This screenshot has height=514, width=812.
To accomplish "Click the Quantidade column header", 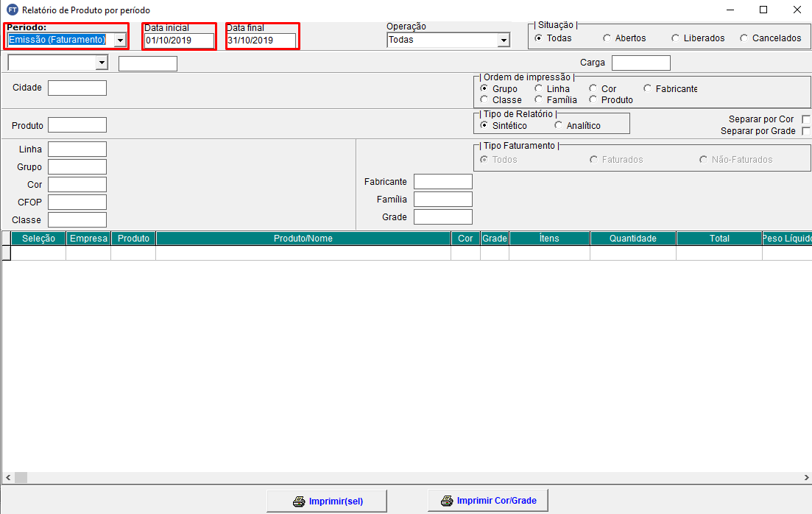I will [633, 239].
